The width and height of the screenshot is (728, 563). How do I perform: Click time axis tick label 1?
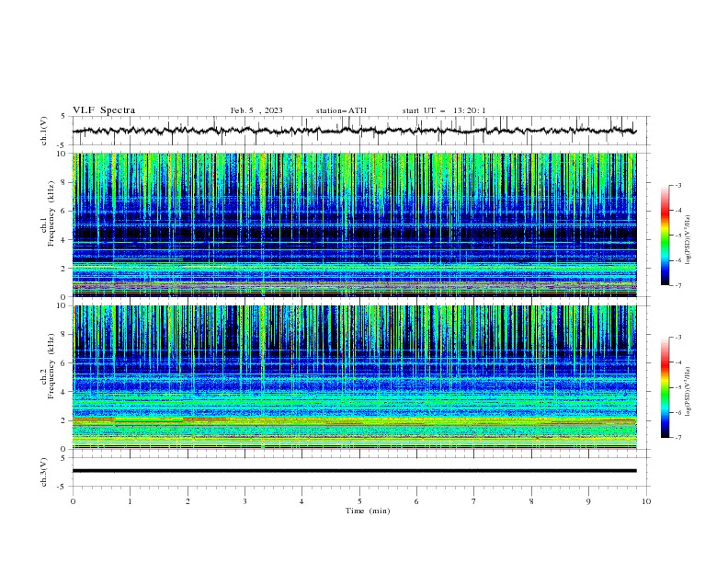131,501
